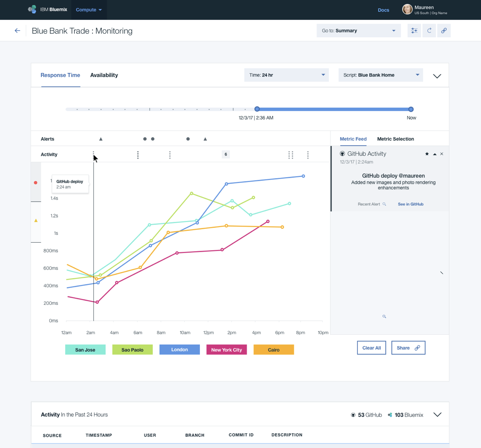Select the Metric Feed tab

[x=353, y=139]
